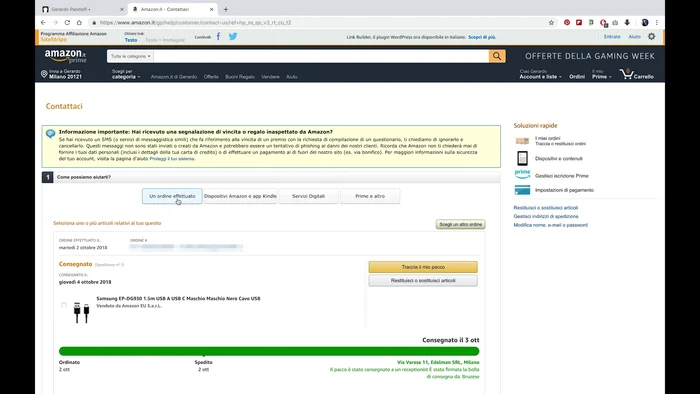Open SiteStripe settings gear icon
Viewport: 700px width, 394px height.
(651, 37)
